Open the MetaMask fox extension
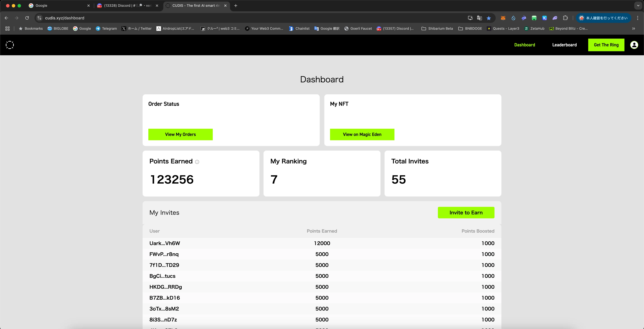Image resolution: width=644 pixels, height=329 pixels. pos(503,18)
